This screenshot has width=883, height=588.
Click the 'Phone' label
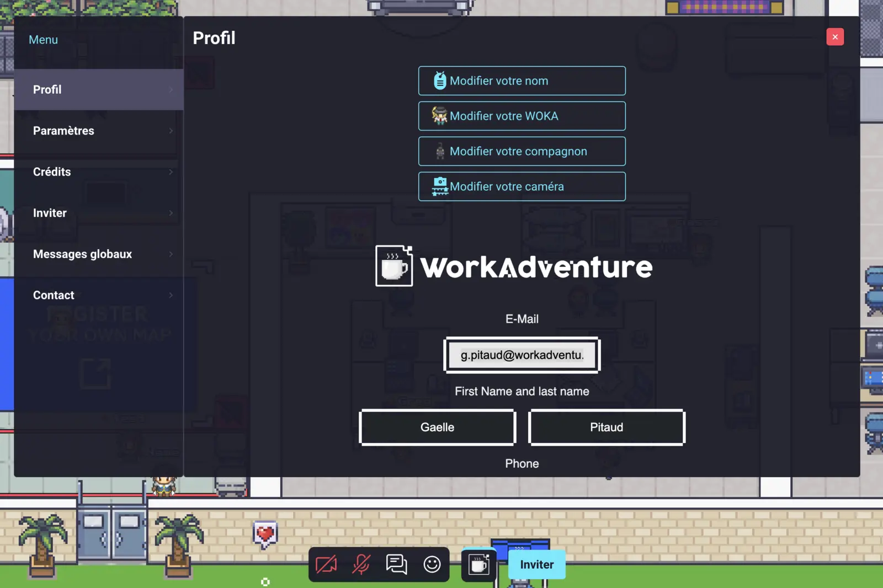click(x=522, y=463)
